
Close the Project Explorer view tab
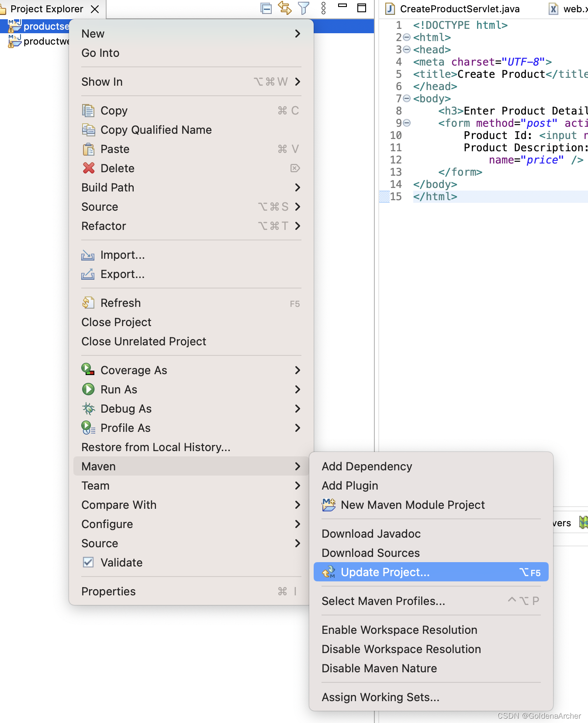pos(95,9)
